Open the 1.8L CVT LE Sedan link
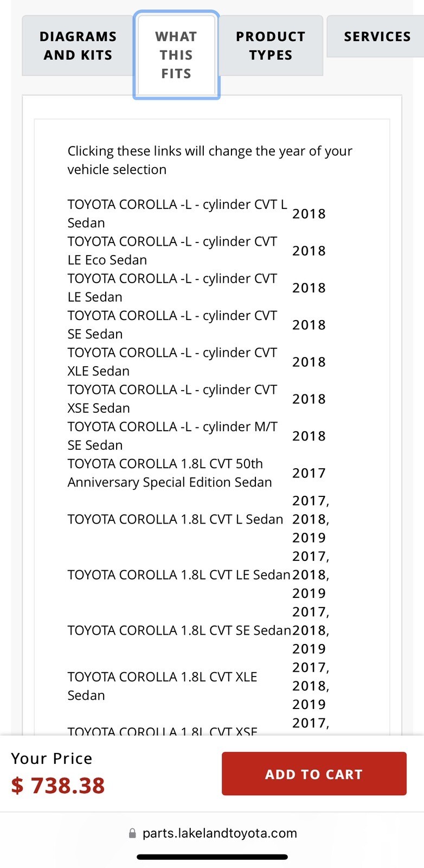 pos(178,574)
